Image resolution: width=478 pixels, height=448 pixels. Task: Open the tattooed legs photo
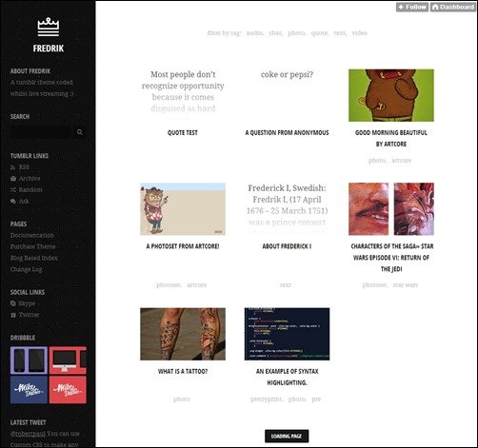point(183,334)
